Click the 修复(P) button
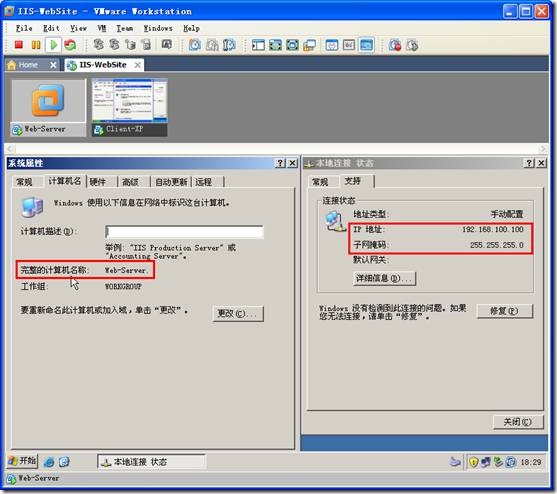This screenshot has width=557, height=494. [504, 311]
